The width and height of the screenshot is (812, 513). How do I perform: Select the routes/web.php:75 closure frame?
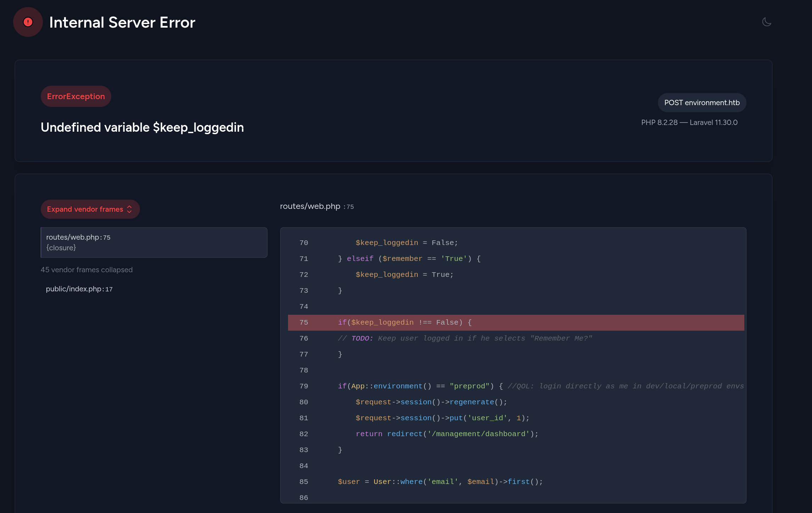point(154,243)
